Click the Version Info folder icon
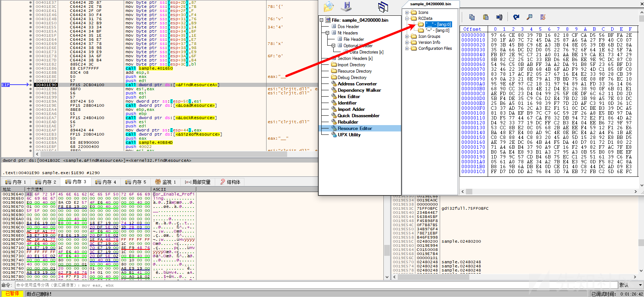This screenshot has width=644, height=297. tap(414, 42)
